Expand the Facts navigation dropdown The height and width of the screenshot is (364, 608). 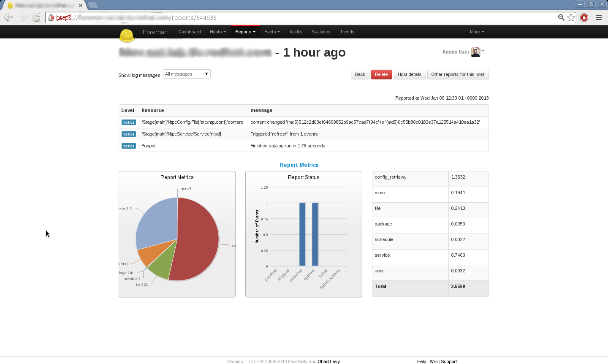[272, 32]
